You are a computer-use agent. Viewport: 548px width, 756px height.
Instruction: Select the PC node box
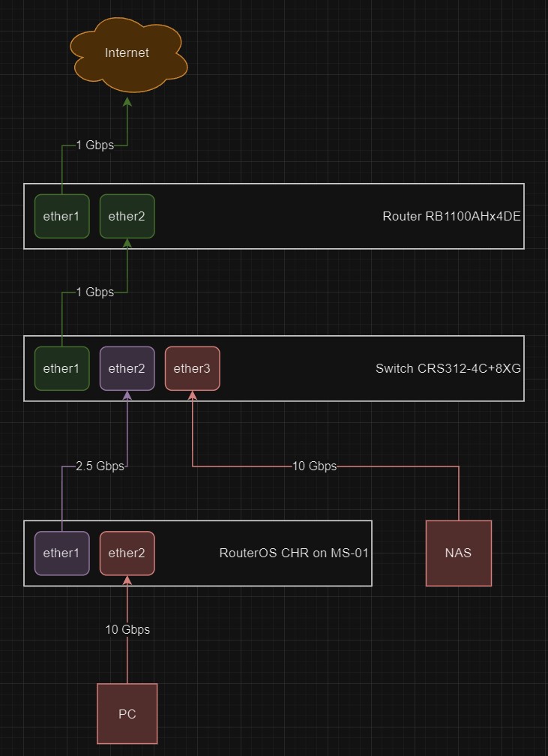[127, 713]
